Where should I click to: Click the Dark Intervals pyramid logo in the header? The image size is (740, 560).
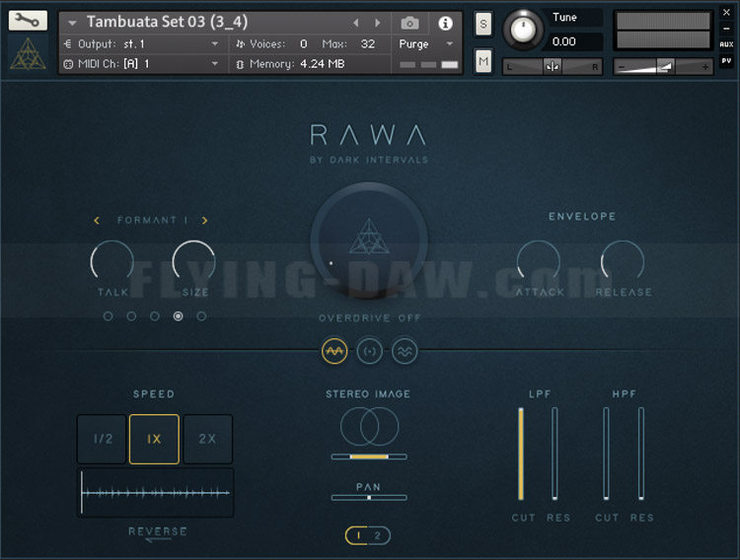tap(28, 54)
